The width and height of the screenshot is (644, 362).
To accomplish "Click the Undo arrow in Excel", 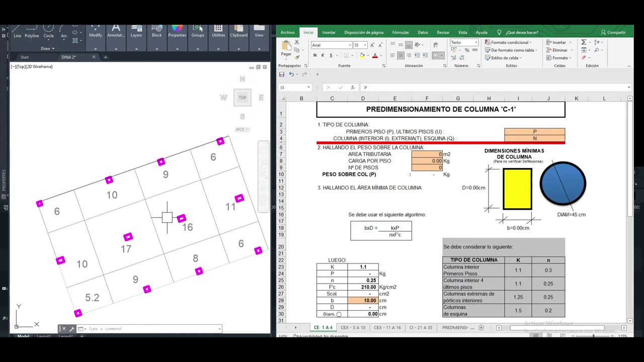I will point(291,74).
